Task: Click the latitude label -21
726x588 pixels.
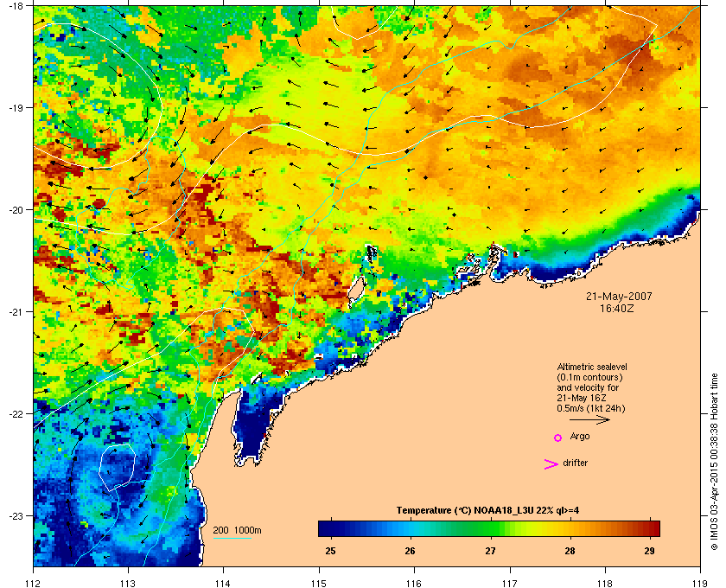Action: point(16,312)
